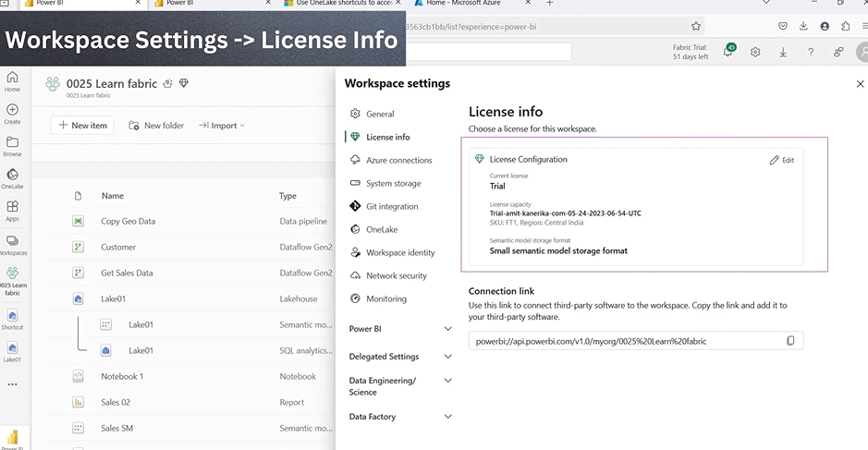Image resolution: width=868 pixels, height=450 pixels.
Task: Open Shortcut item in the left sidebar
Action: (x=12, y=320)
